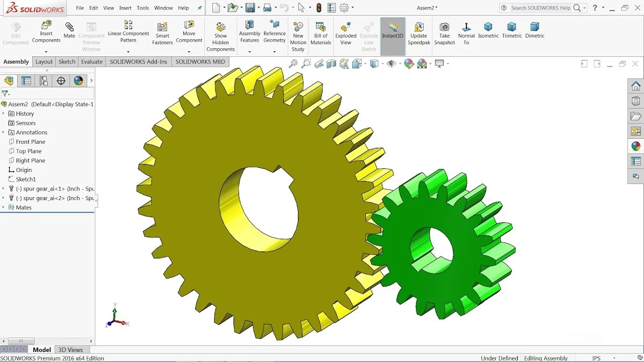Viewport: 644px width, 362px height.
Task: Click the Mate tool icon
Action: click(69, 30)
